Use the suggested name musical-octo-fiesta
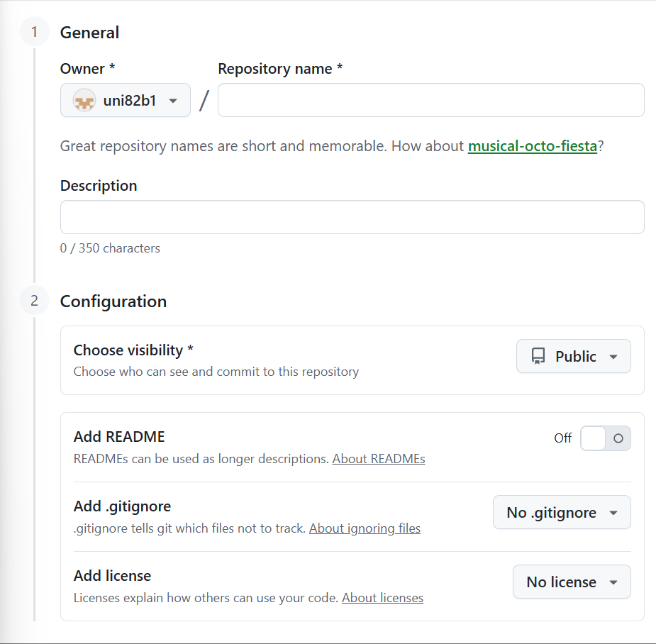 tap(532, 147)
